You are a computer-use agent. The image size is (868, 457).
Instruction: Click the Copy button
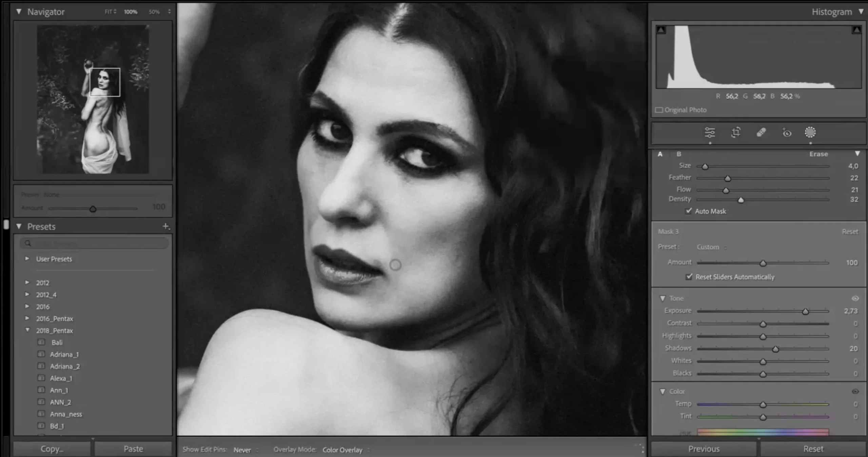(52, 448)
